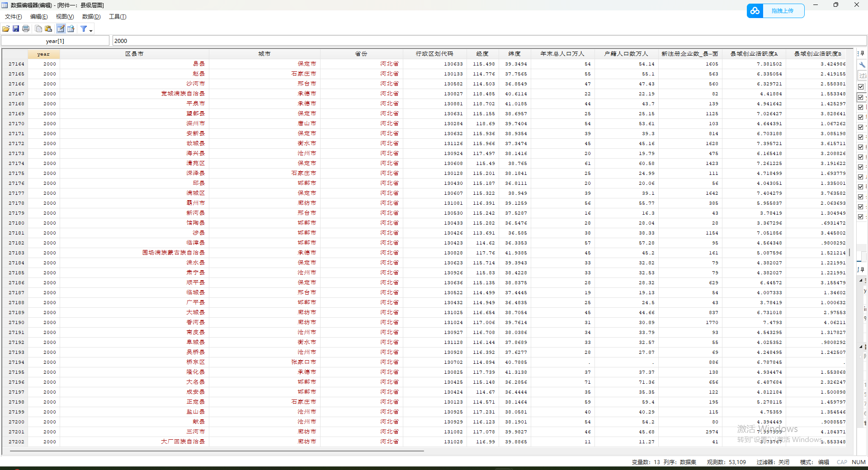868x470 pixels.
Task: Click the data editor title bar icon
Action: click(5, 5)
